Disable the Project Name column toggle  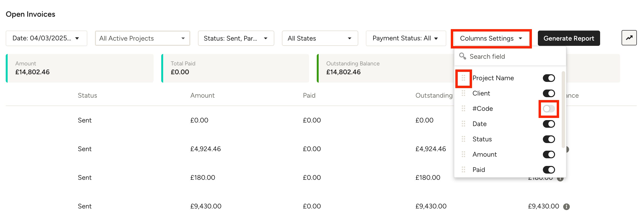coord(549,78)
